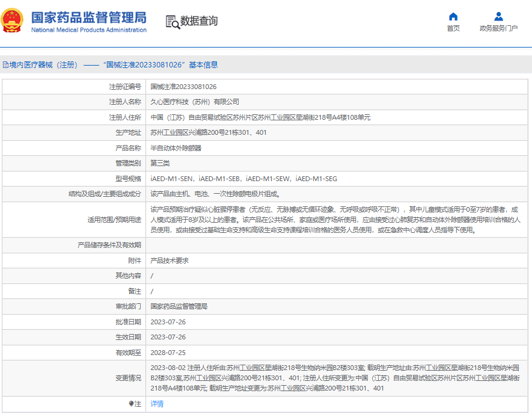Click the 首页 label
Screen dimensions: 532x417
(x=453, y=28)
